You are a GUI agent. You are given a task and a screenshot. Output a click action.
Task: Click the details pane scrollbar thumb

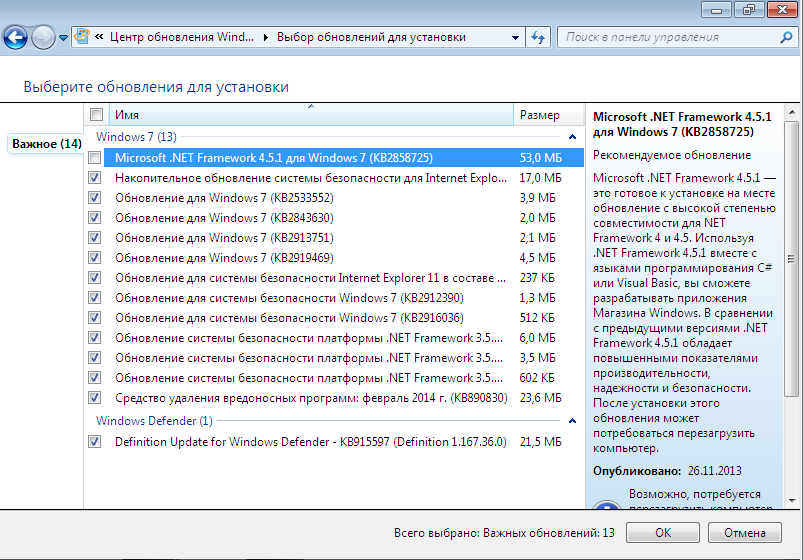[x=792, y=259]
